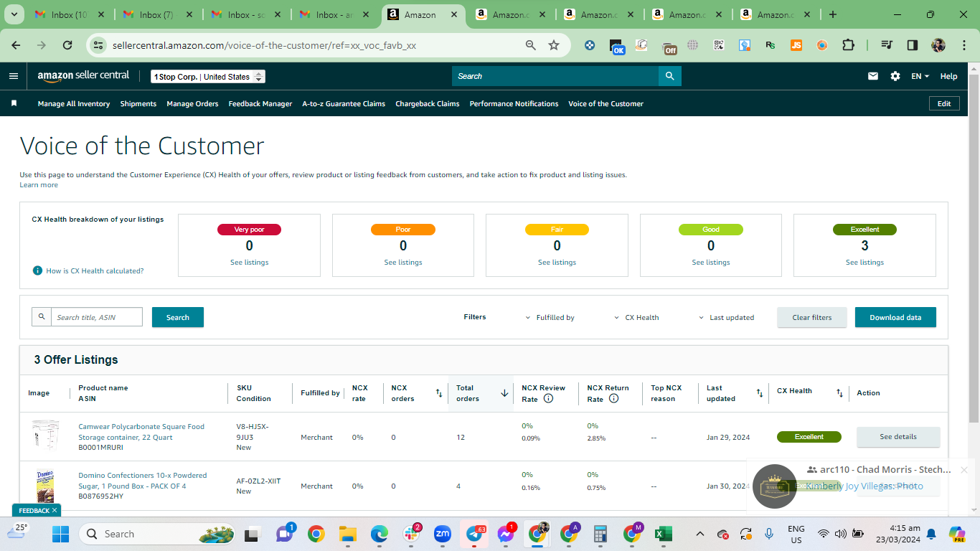Image resolution: width=980 pixels, height=551 pixels.
Task: Launch Excel from the taskbar
Action: [664, 534]
